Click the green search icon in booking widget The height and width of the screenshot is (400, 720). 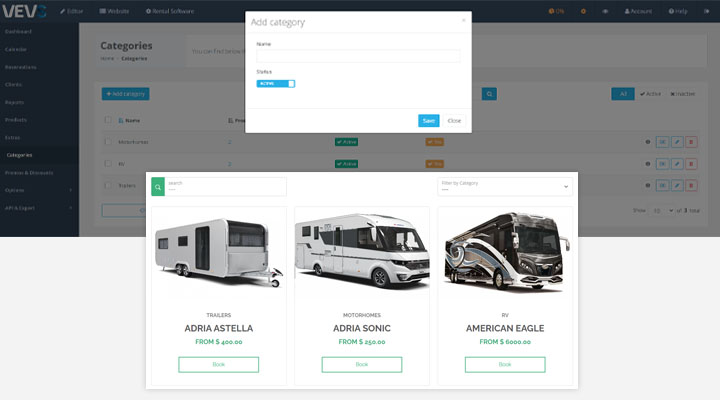pyautogui.click(x=158, y=187)
